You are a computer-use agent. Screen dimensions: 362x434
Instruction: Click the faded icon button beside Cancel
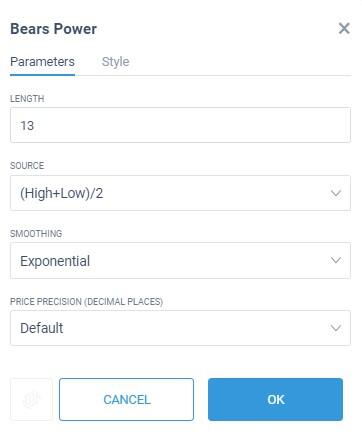point(31,399)
